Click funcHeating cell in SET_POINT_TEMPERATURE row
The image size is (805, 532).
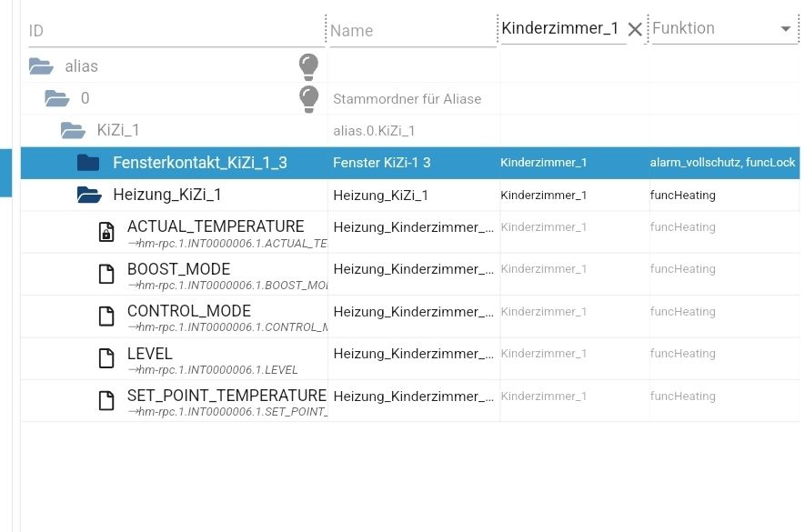(682, 396)
